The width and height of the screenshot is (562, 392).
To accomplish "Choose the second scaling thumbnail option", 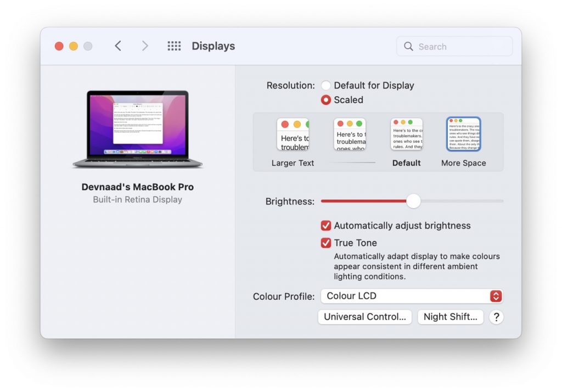I will pyautogui.click(x=350, y=134).
